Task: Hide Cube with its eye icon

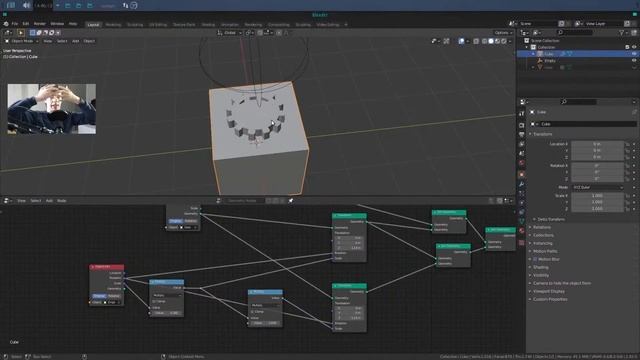Action: pyautogui.click(x=634, y=54)
